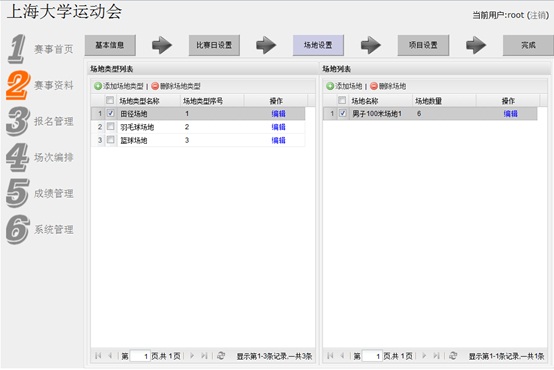
Task: Go to previous page in 场地类型列表 pager
Action: click(x=110, y=356)
